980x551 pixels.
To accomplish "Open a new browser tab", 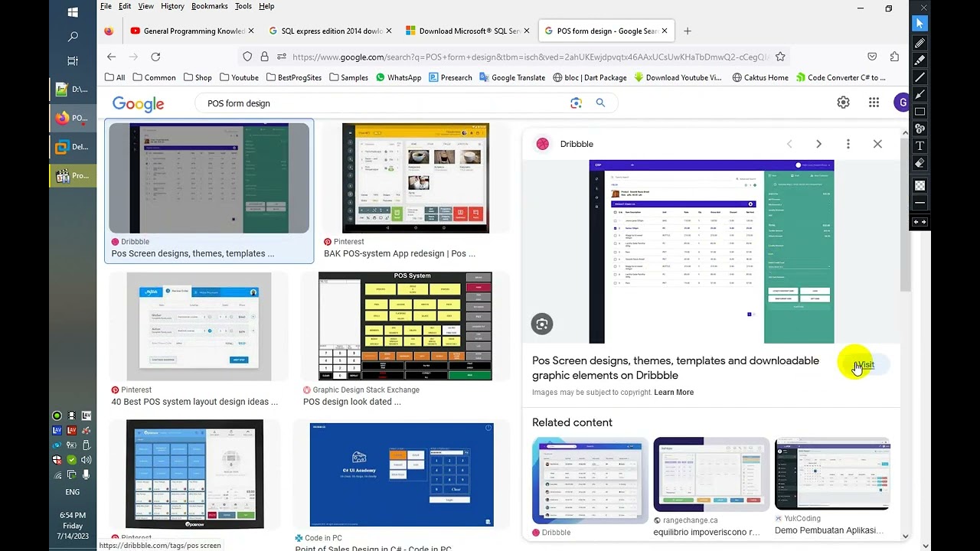I will click(x=687, y=31).
